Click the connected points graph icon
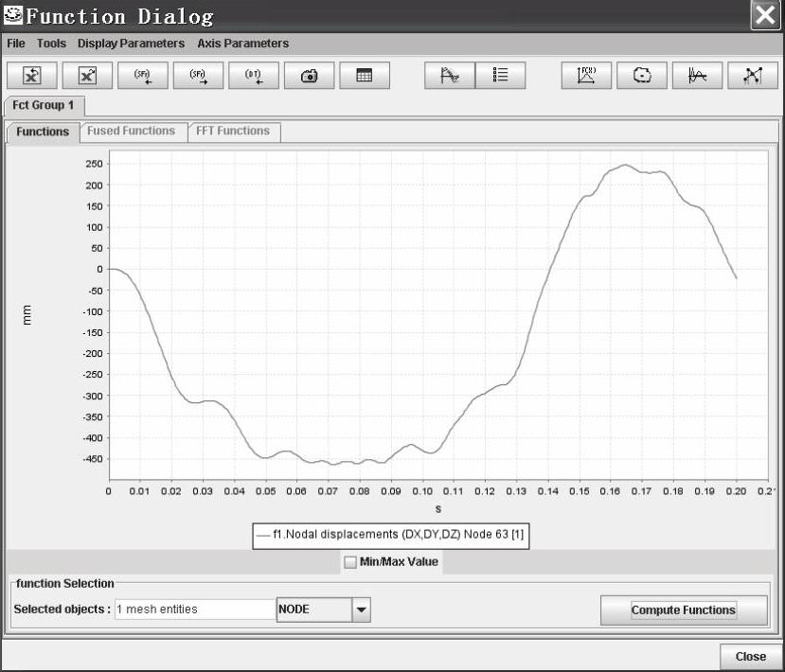Viewport: 785px width, 672px height. click(x=753, y=77)
